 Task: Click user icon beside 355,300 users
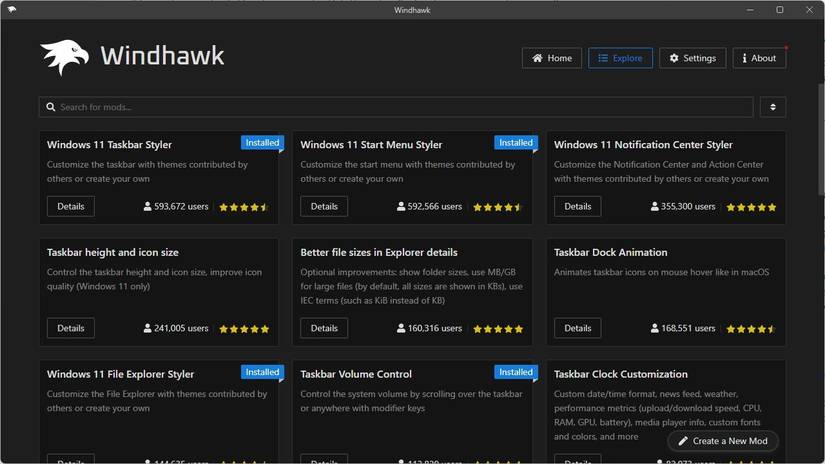click(x=655, y=206)
